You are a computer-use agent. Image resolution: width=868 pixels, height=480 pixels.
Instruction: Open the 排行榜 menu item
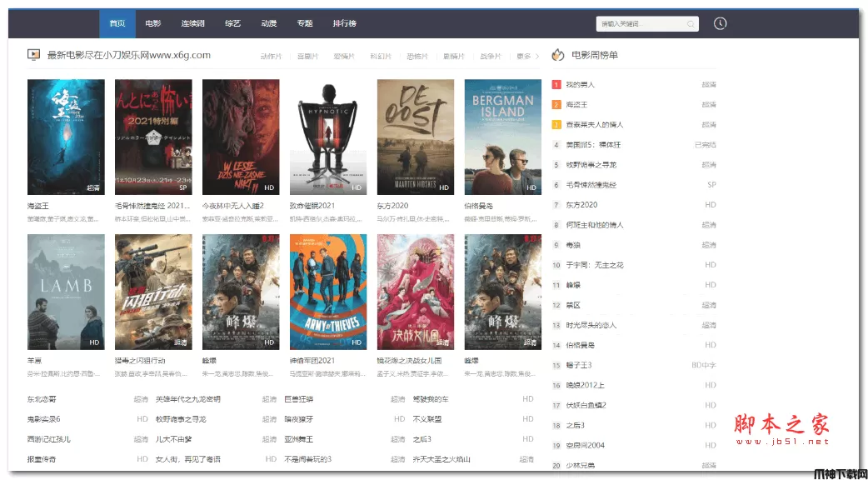click(344, 23)
